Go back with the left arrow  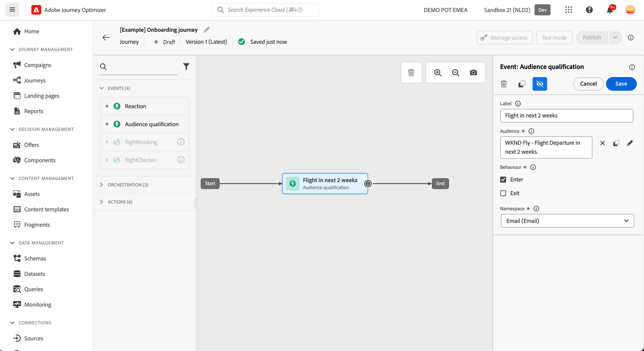tap(106, 38)
